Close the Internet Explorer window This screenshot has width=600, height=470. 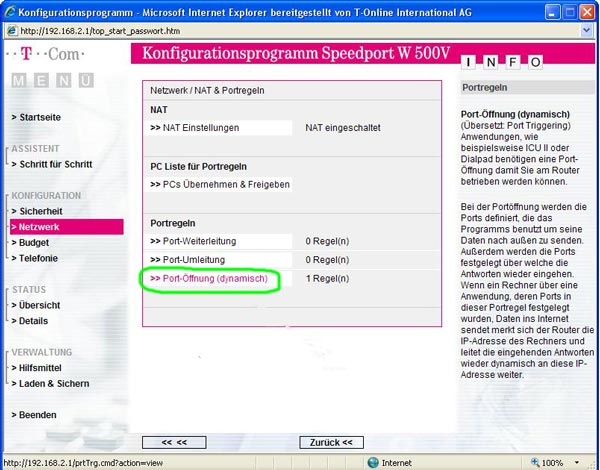point(587,12)
